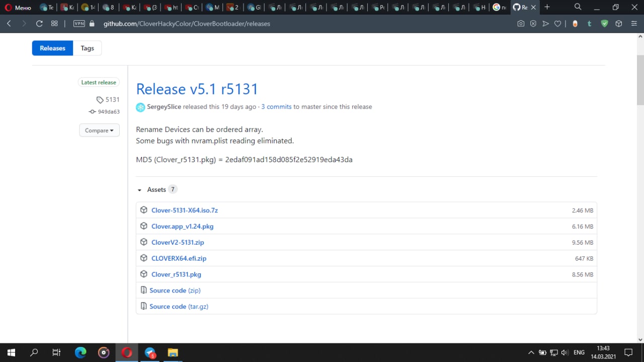Open the 13:43 clock and date
Image resolution: width=644 pixels, height=362 pixels.
pyautogui.click(x=603, y=352)
